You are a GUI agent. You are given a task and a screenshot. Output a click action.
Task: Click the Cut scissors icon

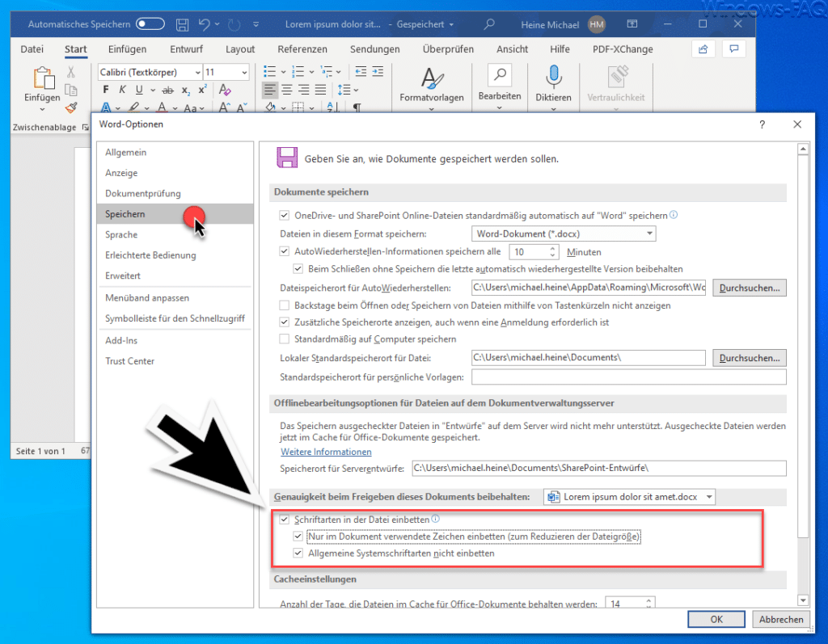pos(71,72)
